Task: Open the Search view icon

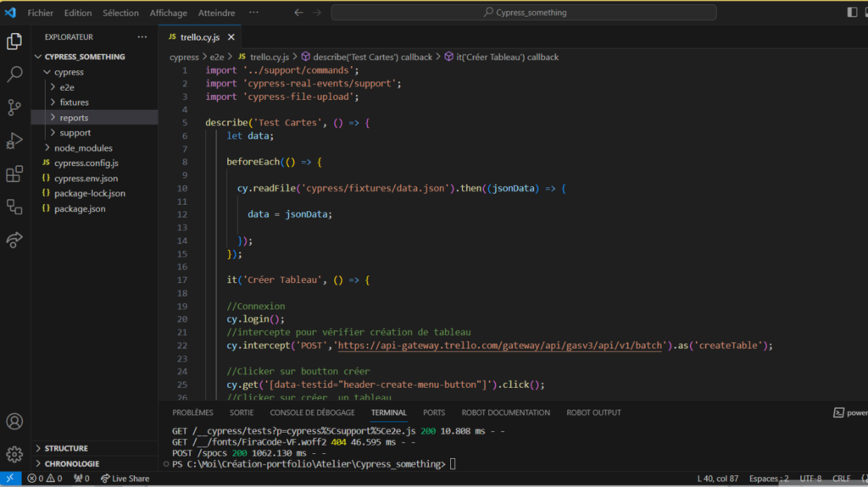Action: 14,75
